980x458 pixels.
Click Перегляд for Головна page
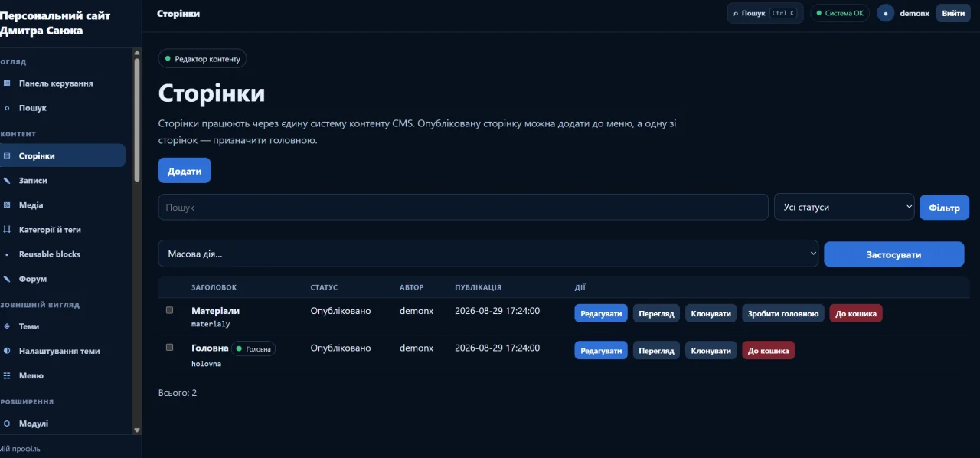656,350
